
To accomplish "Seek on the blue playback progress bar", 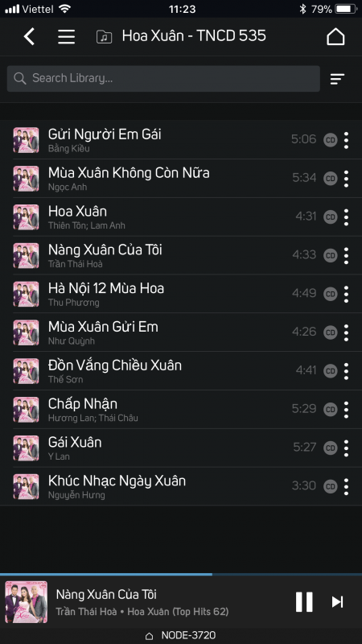I will pos(181,574).
